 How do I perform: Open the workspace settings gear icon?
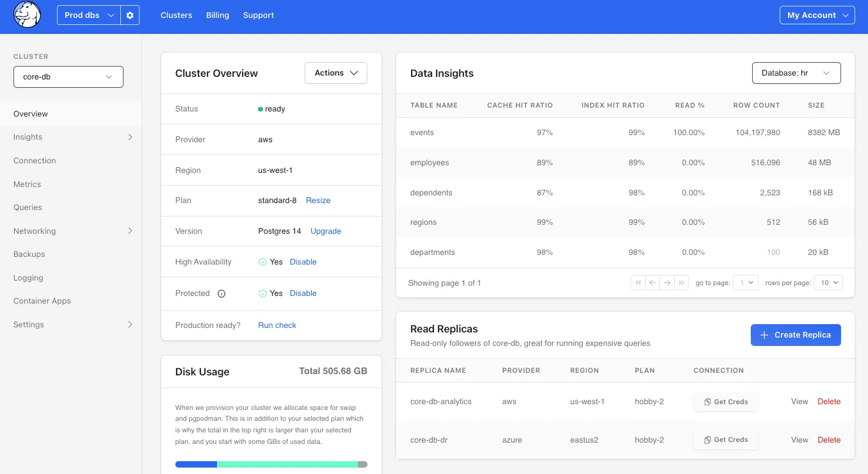tap(130, 15)
